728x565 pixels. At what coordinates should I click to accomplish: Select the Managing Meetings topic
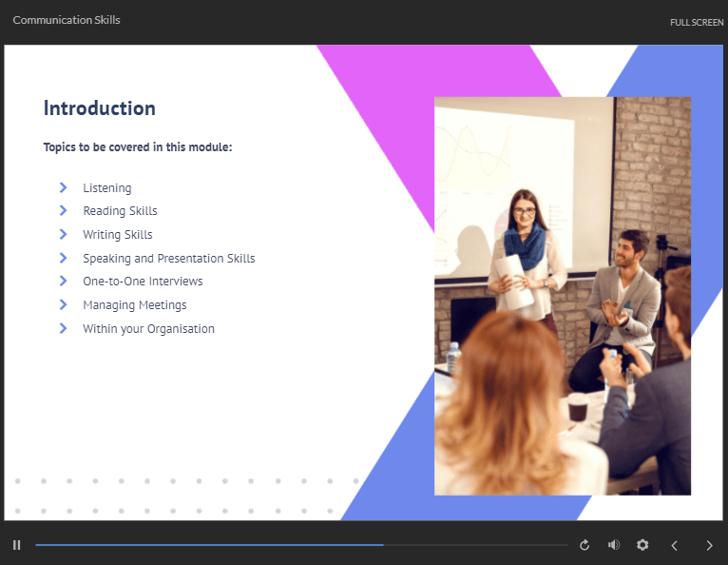(135, 305)
